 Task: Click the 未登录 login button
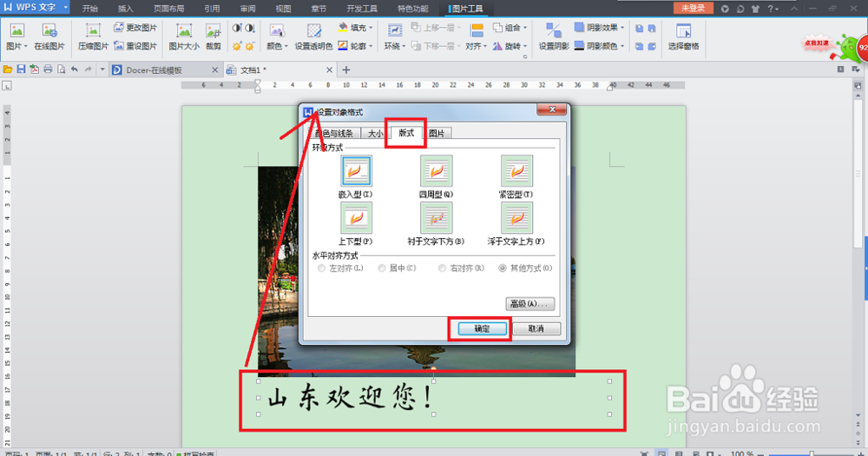pyautogui.click(x=693, y=9)
